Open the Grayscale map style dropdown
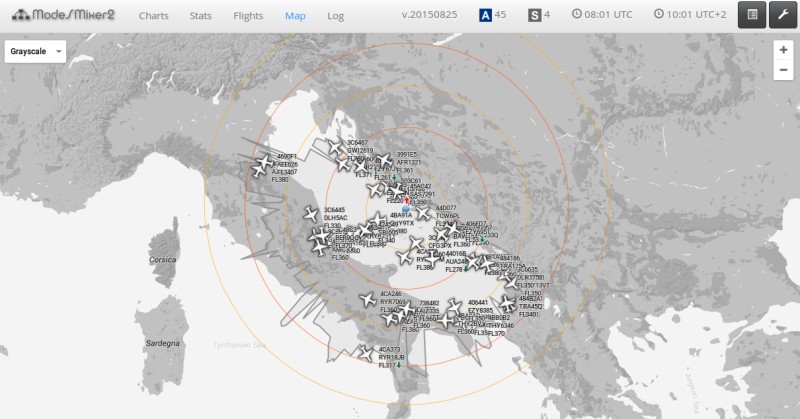The width and height of the screenshot is (800, 419). tap(35, 52)
